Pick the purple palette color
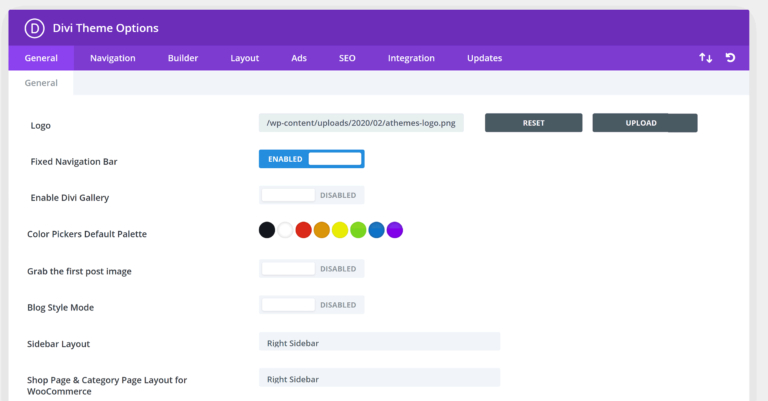This screenshot has height=401, width=768. tap(395, 230)
